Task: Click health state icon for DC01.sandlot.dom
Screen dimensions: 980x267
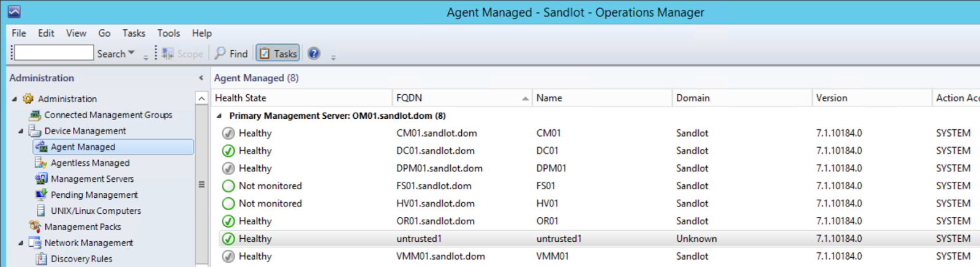Action: [x=228, y=151]
